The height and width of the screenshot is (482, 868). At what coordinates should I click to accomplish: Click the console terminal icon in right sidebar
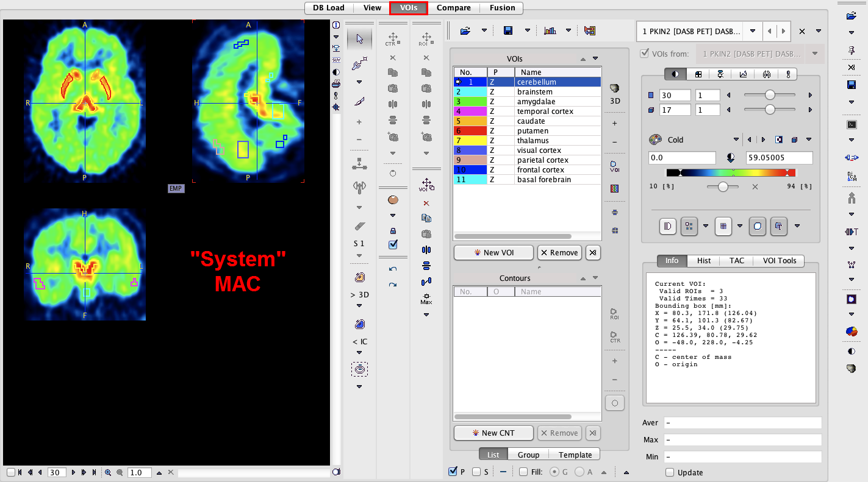pyautogui.click(x=852, y=124)
